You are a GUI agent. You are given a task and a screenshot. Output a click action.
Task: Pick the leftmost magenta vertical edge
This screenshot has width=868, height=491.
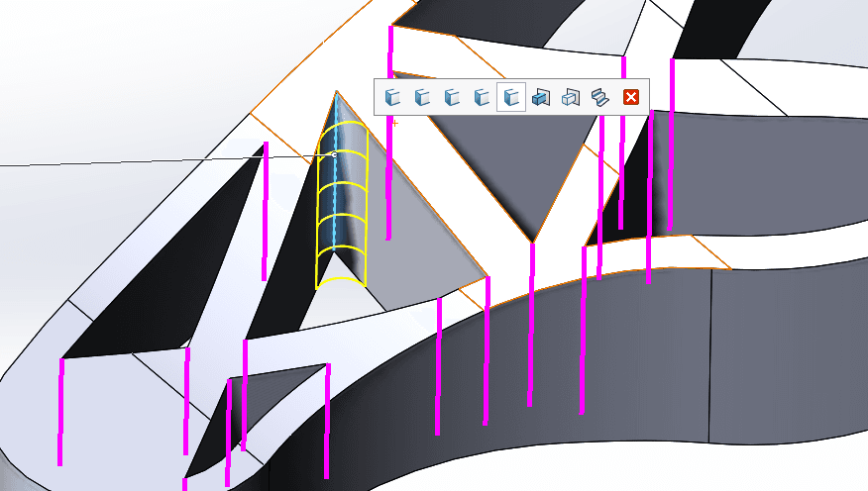click(60, 411)
